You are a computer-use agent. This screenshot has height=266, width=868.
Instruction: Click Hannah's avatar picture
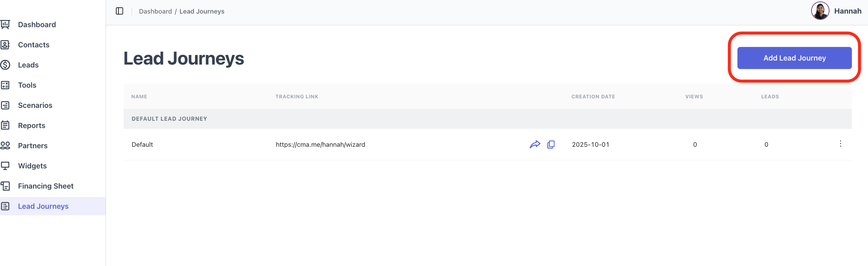tap(820, 11)
